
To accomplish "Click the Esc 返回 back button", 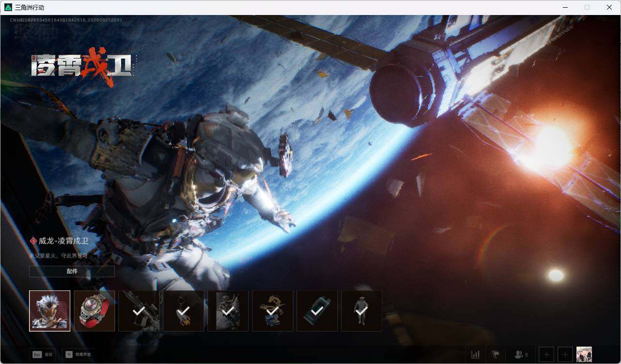I will pyautogui.click(x=42, y=354).
